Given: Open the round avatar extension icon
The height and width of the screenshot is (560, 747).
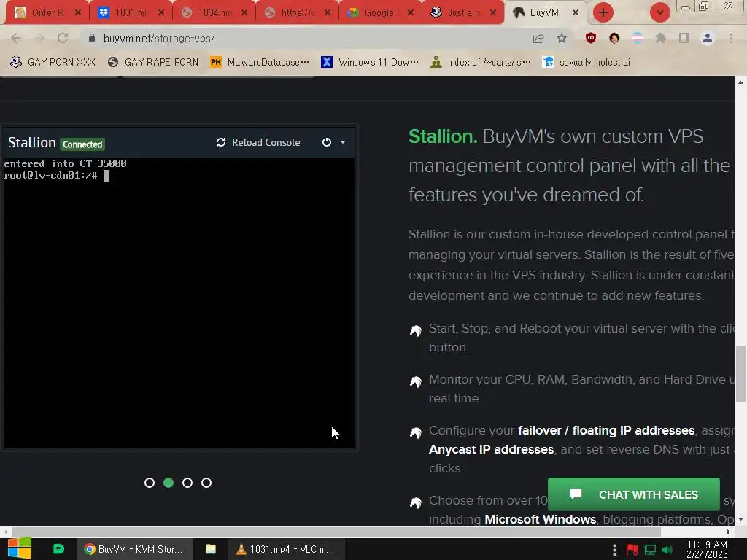Looking at the screenshot, I should point(614,38).
